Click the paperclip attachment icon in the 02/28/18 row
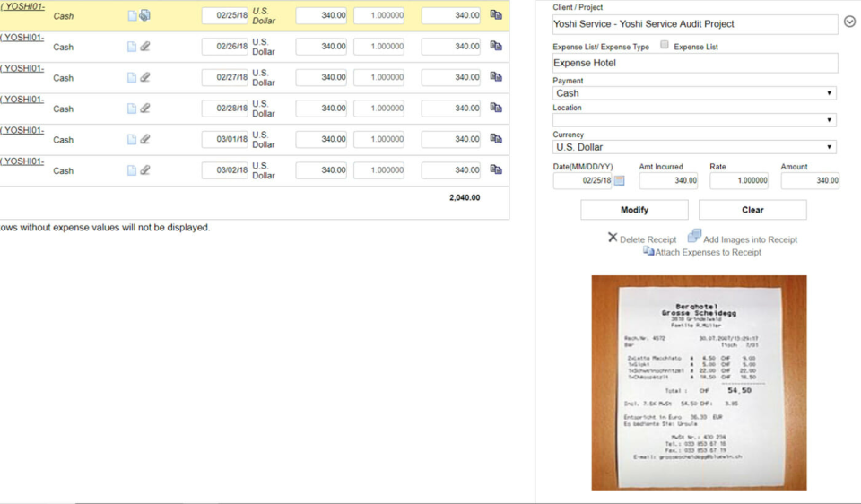Viewport: 861px width, 504px height. 145,108
